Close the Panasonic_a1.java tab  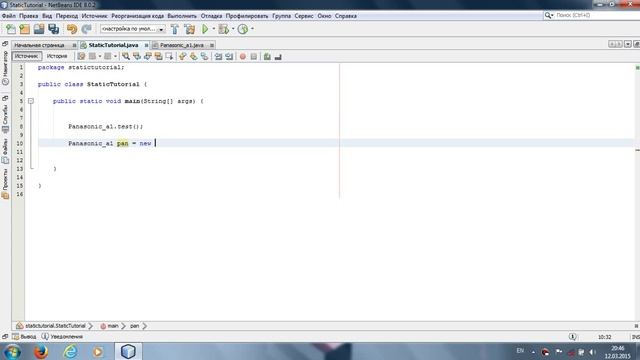(x=212, y=45)
